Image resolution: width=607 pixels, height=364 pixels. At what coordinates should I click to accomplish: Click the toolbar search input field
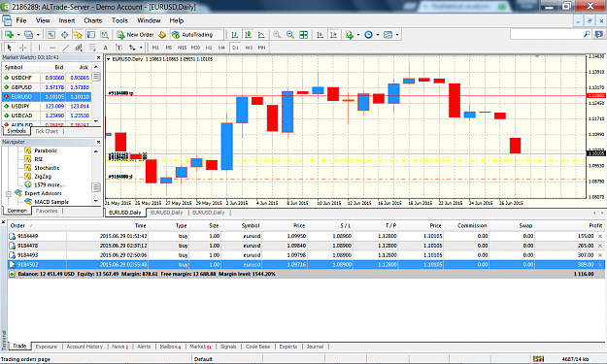[547, 34]
